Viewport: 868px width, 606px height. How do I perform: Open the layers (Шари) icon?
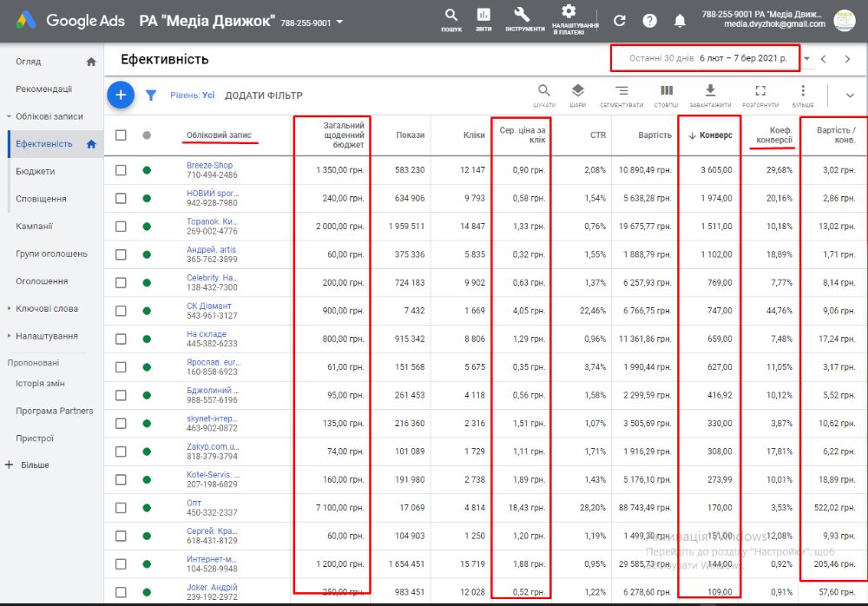[577, 90]
